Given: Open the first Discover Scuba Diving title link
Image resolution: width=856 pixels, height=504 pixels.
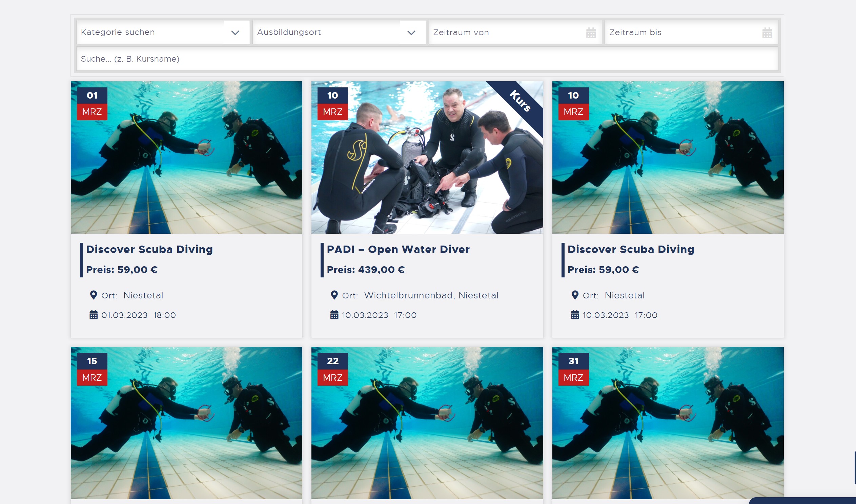Looking at the screenshot, I should pyautogui.click(x=149, y=249).
